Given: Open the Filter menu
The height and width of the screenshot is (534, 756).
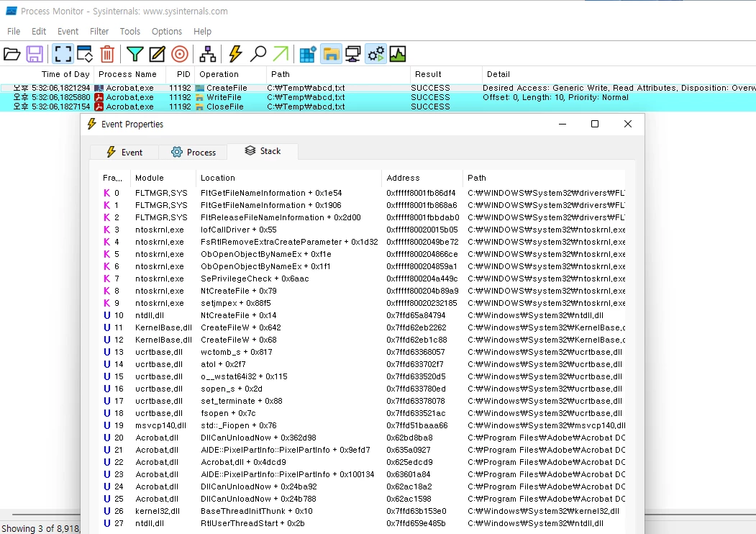Looking at the screenshot, I should point(99,32).
